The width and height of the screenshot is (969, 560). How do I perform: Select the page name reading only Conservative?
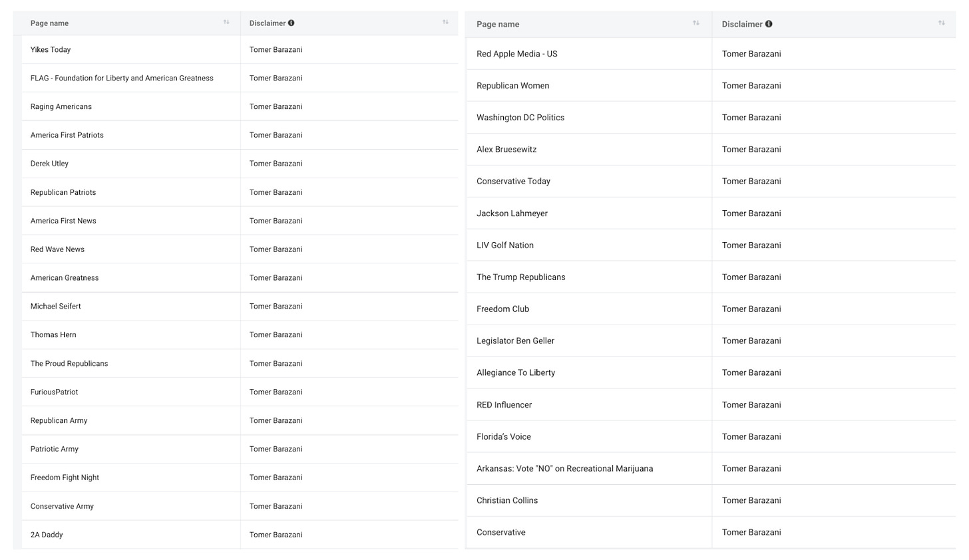(501, 533)
